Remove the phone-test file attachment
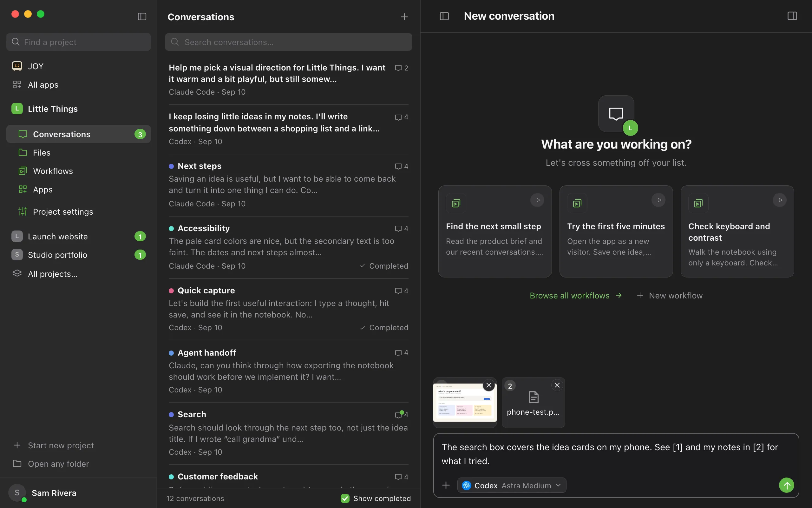Image resolution: width=812 pixels, height=508 pixels. tap(557, 385)
